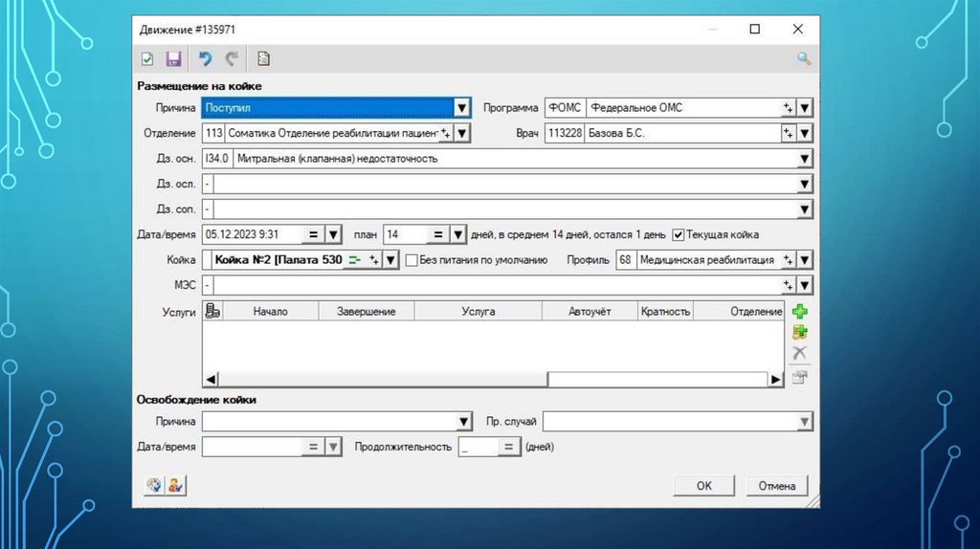Expand the Причина dropdown showing Поступил
The height and width of the screenshot is (549, 980).
point(461,108)
